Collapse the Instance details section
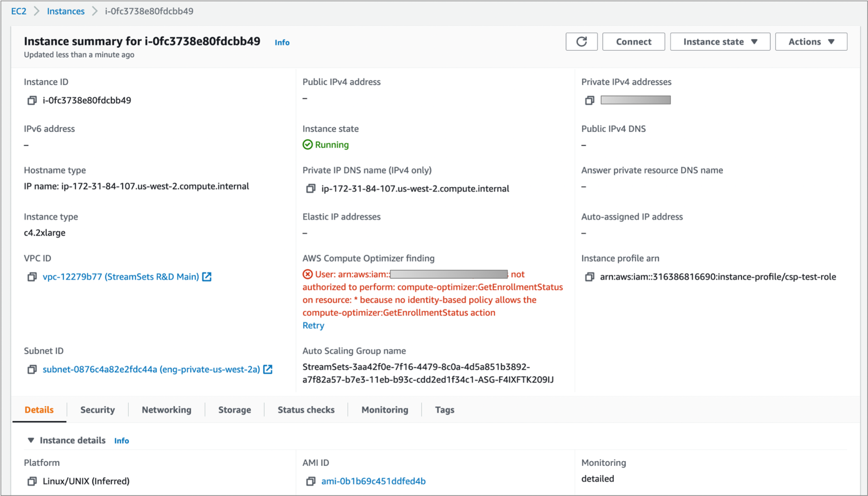Viewport: 868px width, 496px height. coord(30,440)
